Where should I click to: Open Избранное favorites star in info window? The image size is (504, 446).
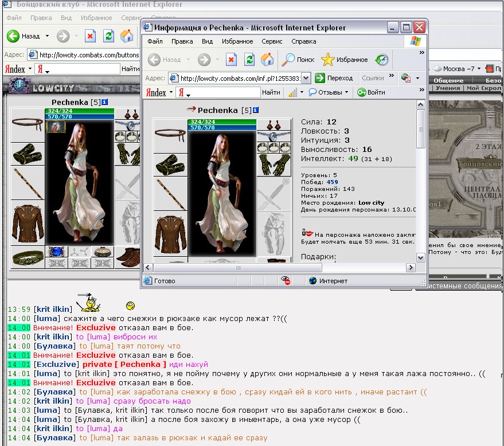[x=344, y=60]
